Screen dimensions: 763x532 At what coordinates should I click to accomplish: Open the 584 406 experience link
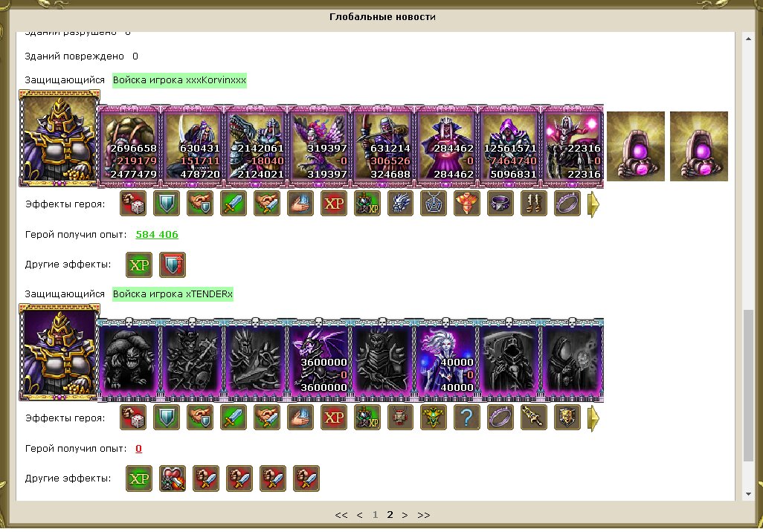[157, 234]
